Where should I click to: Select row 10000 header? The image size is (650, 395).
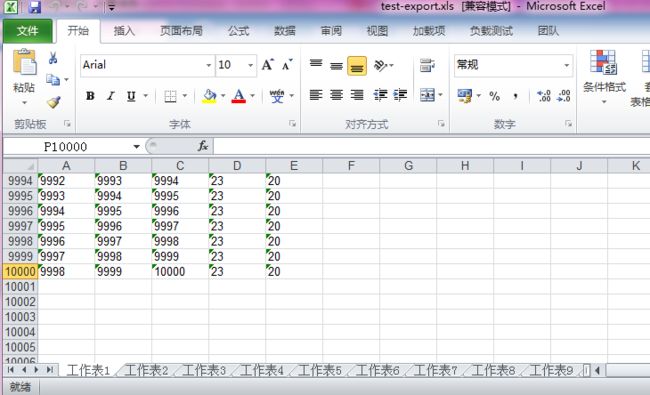20,271
